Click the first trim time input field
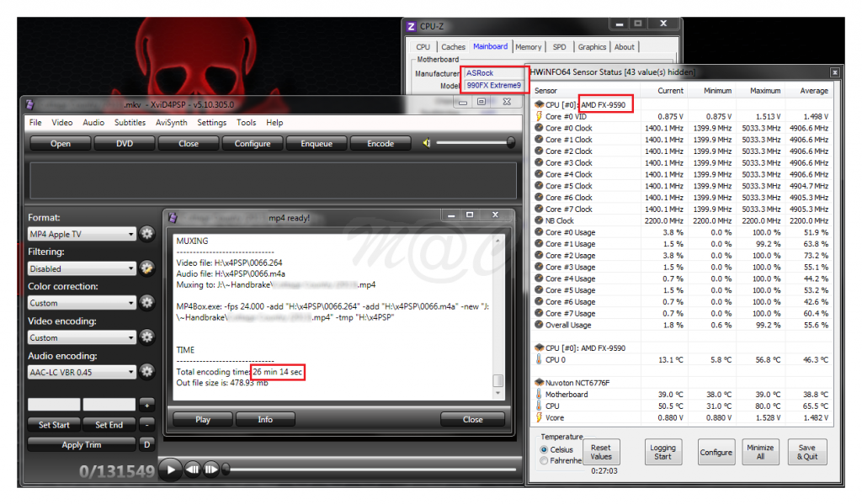 (x=54, y=405)
